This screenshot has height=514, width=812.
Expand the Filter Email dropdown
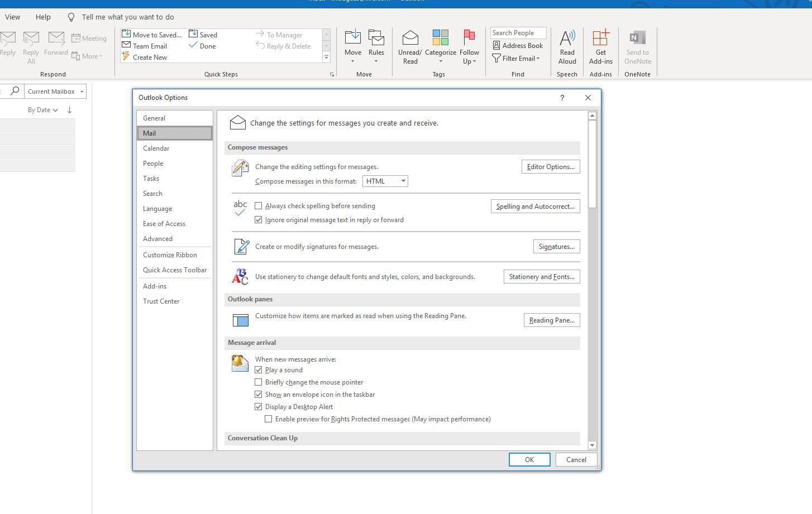tap(517, 58)
